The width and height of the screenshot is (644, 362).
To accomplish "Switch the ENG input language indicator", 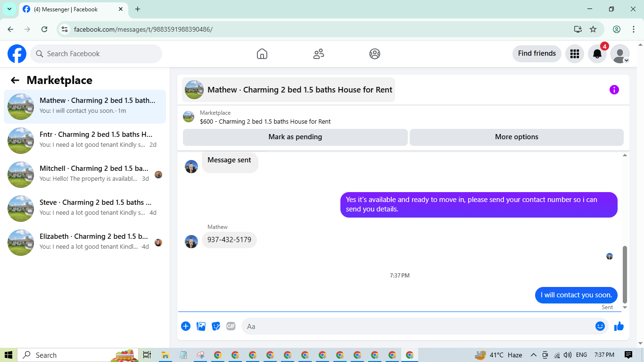I will [x=582, y=355].
